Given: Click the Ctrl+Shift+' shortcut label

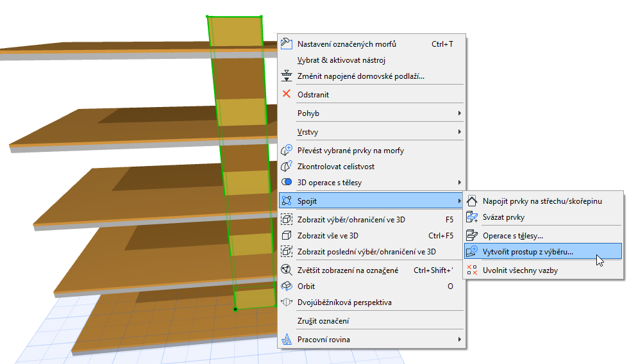Looking at the screenshot, I should tap(433, 270).
